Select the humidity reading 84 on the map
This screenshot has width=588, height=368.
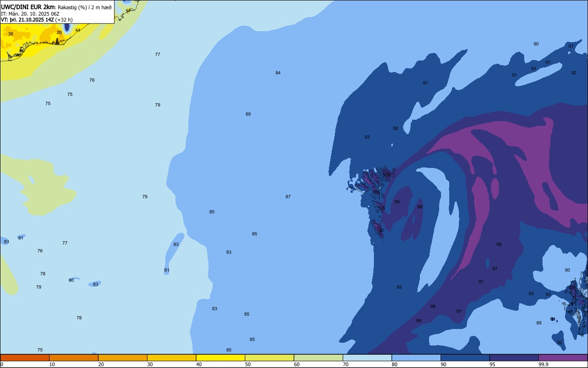278,73
